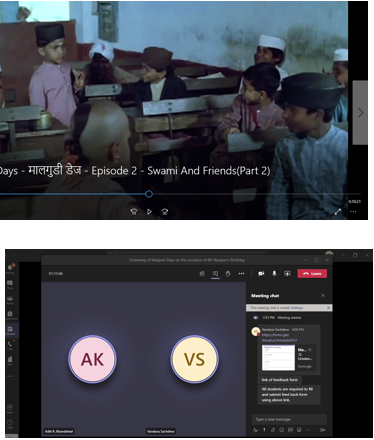Enter fullscreen on the video player
Image resolution: width=374 pixels, height=440 pixels.
[338, 212]
